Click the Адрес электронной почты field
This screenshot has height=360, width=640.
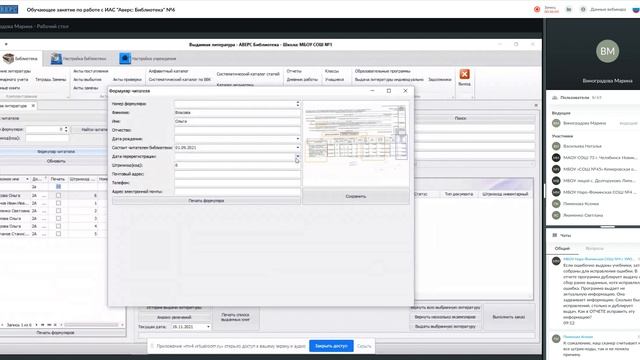coord(237,191)
